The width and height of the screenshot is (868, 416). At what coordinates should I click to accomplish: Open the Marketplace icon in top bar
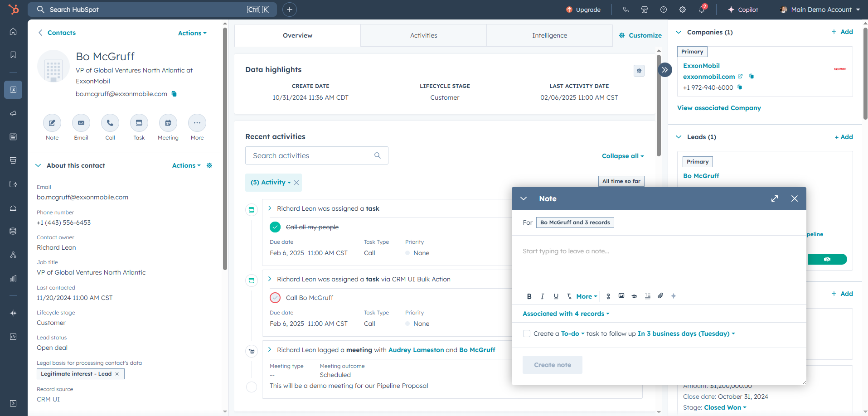(645, 10)
